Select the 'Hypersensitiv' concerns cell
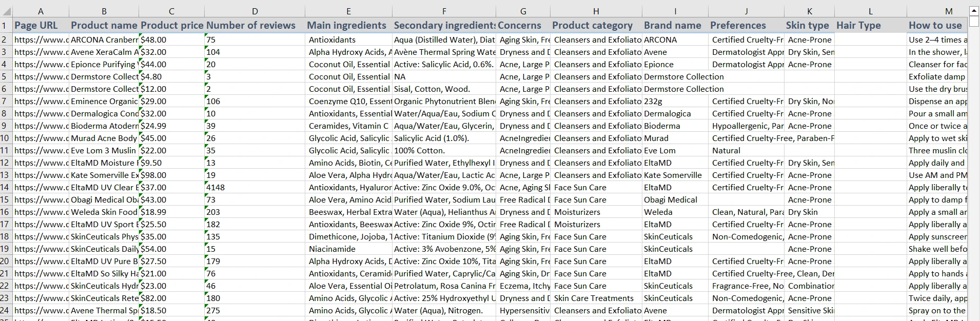The width and height of the screenshot is (980, 321). click(x=523, y=310)
